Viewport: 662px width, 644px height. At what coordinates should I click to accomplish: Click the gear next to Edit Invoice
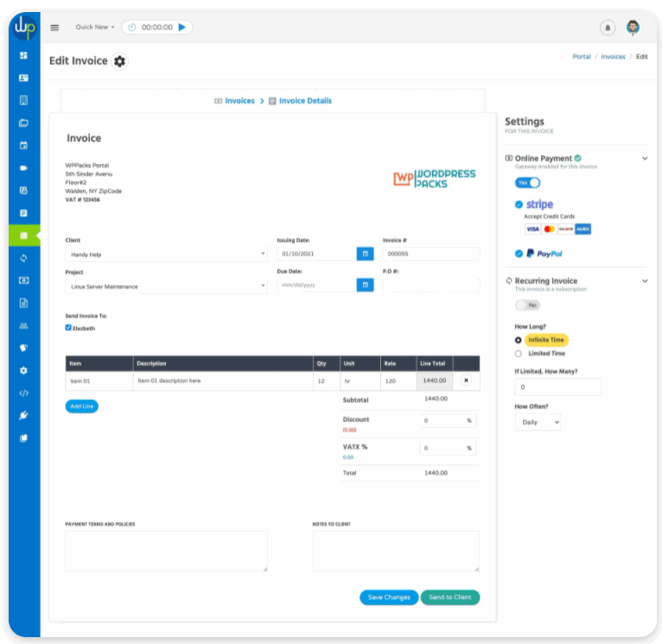click(x=119, y=61)
